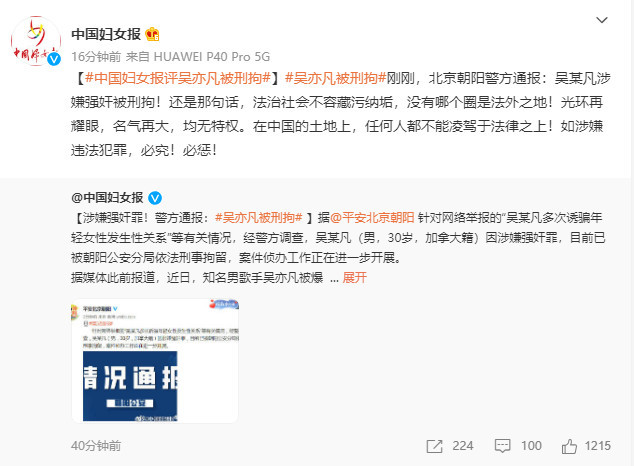Open the 中国妇女报 profile avatar
This screenshot has width=634, height=466.
click(x=36, y=41)
